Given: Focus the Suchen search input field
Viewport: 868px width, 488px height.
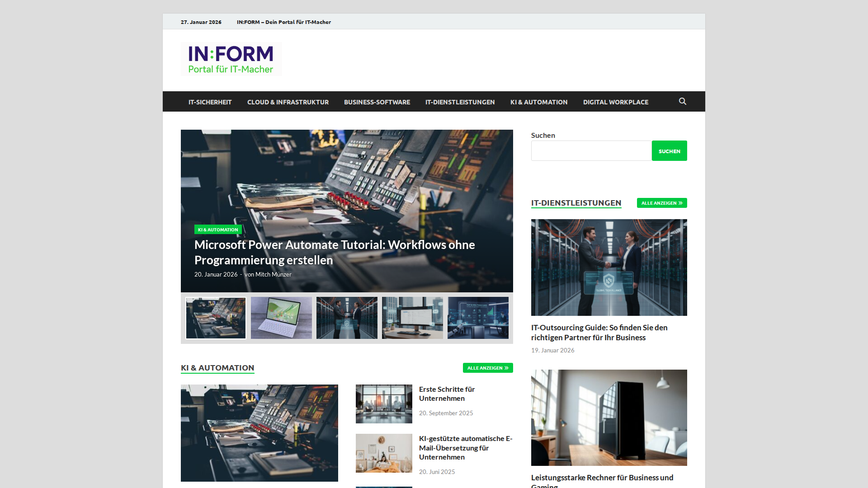Looking at the screenshot, I should tap(591, 151).
